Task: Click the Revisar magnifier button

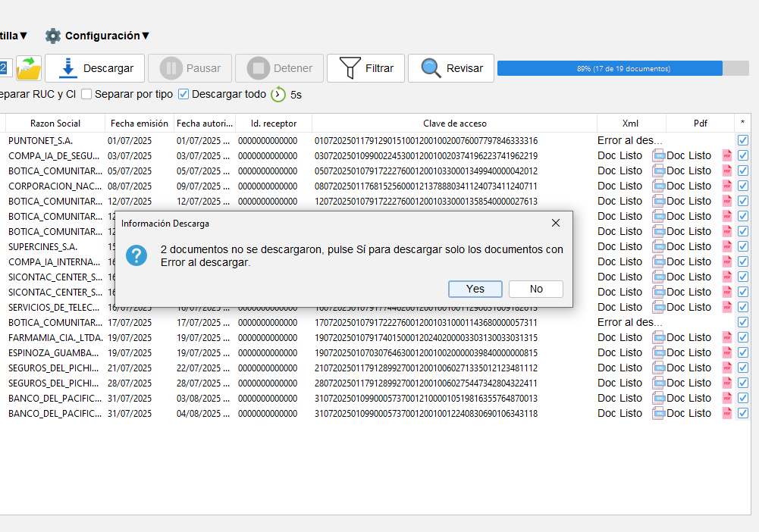Action: 451,68
